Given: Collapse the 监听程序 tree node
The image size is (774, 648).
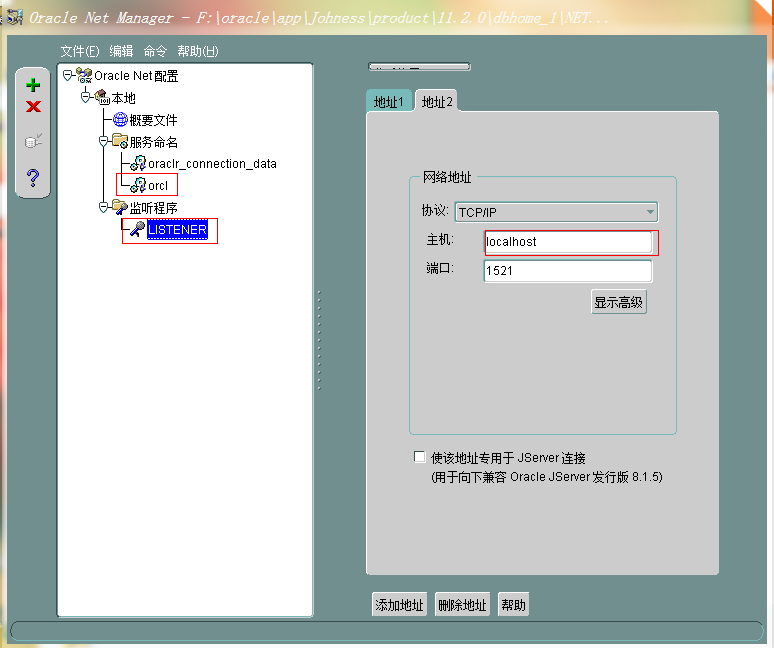Looking at the screenshot, I should [103, 207].
